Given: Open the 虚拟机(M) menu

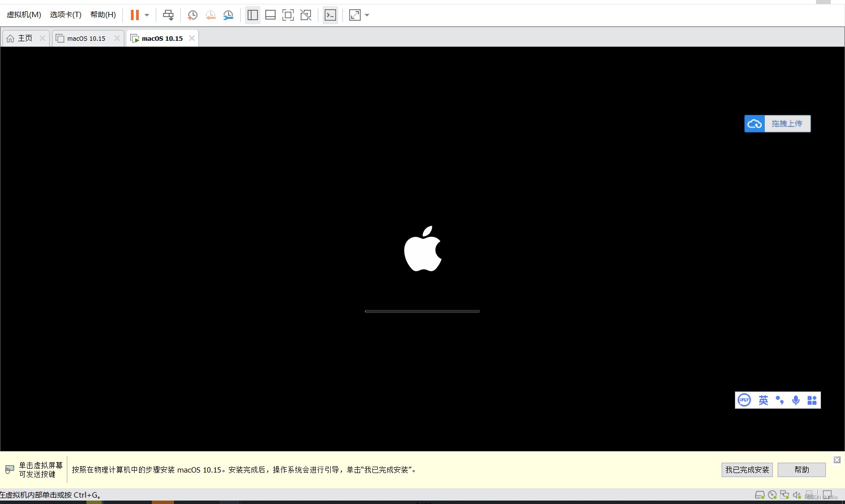Looking at the screenshot, I should [24, 15].
